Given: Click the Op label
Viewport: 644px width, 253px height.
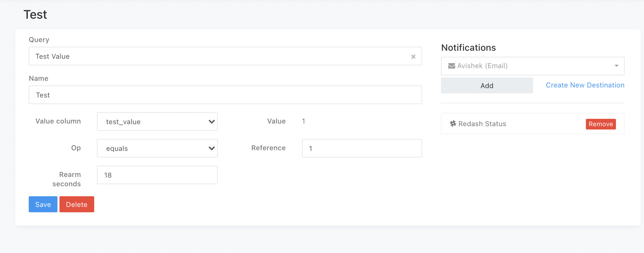Looking at the screenshot, I should (76, 148).
